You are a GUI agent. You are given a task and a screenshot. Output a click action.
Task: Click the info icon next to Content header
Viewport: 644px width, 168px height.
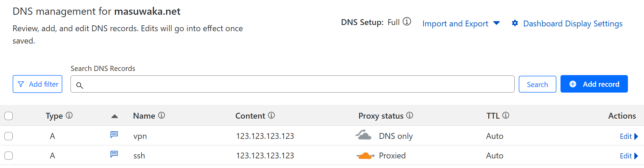click(x=271, y=115)
